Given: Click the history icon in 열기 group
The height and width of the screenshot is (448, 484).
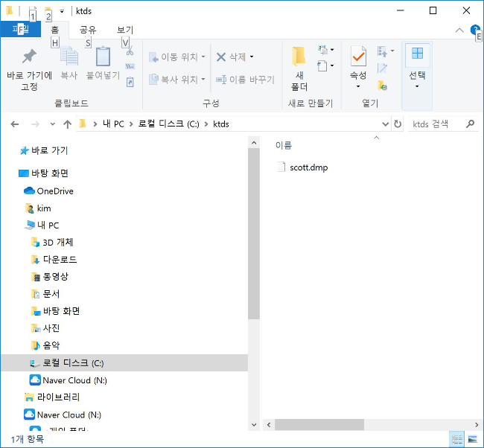Looking at the screenshot, I should [382, 85].
